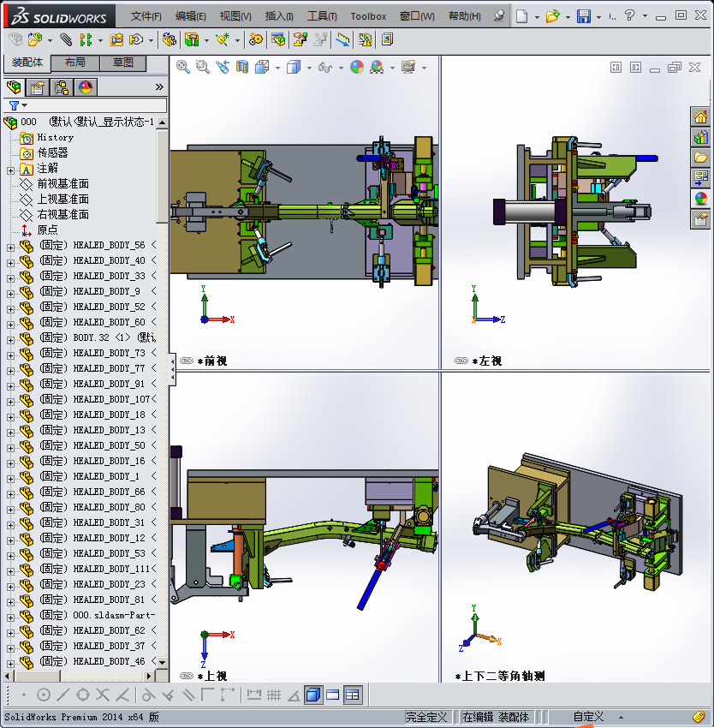The width and height of the screenshot is (714, 728).
Task: Click the Linear Component Pattern icon
Action: click(x=86, y=40)
